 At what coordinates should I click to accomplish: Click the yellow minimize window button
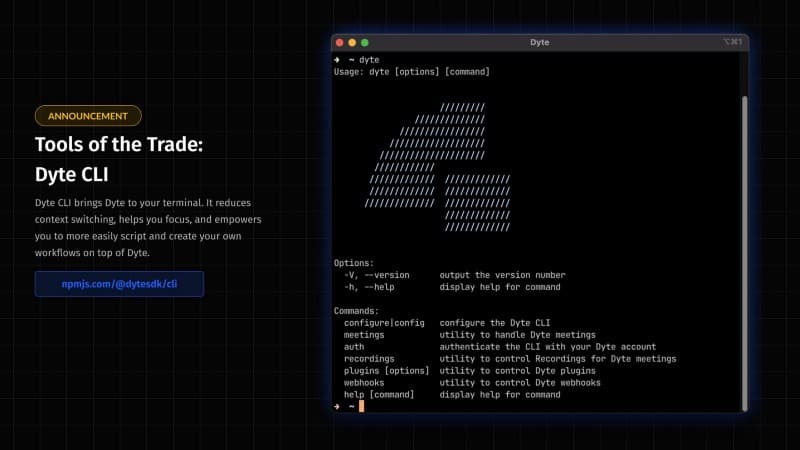point(352,43)
